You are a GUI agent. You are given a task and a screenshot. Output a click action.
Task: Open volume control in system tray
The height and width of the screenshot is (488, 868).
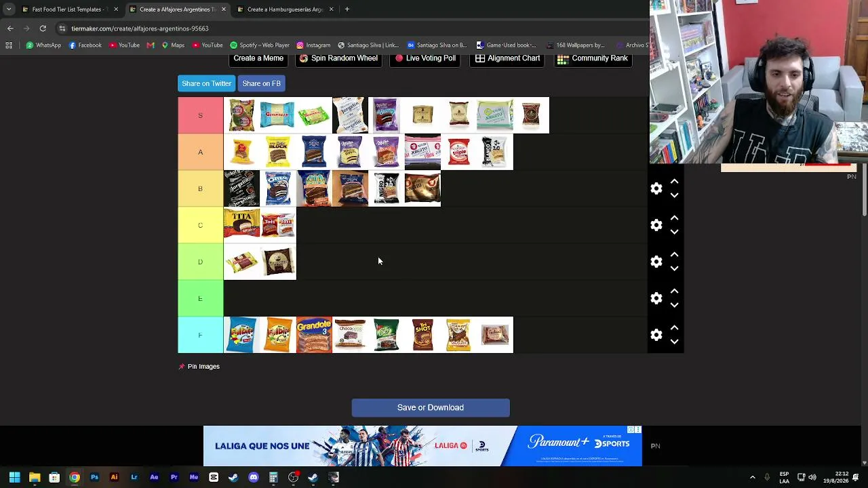pos(812,478)
